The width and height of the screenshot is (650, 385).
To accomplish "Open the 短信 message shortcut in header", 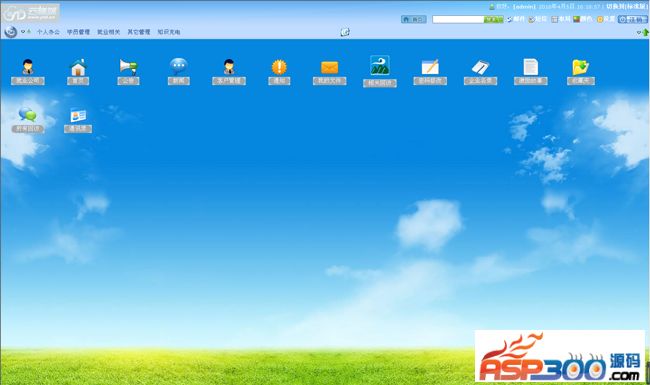I will 538,19.
